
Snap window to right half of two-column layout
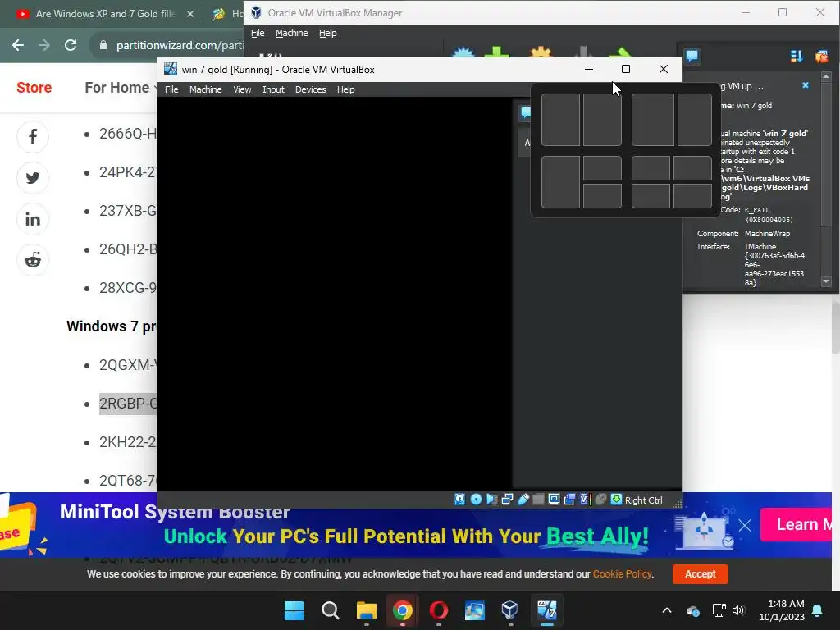point(602,120)
